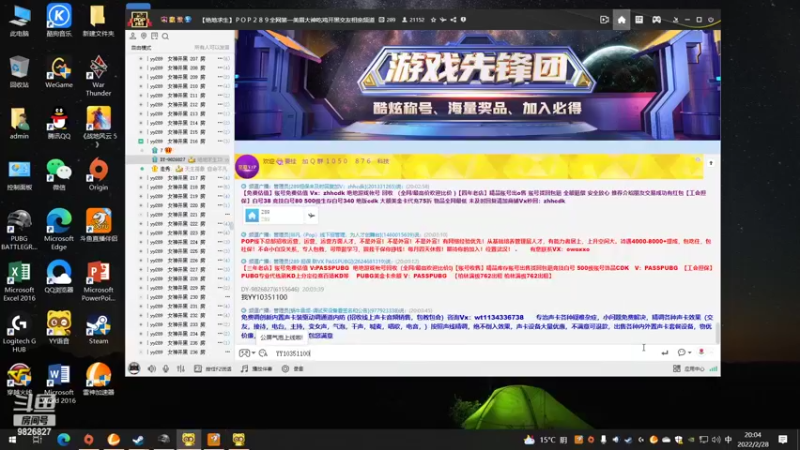
Task: Select room 215 in the channel list
Action: point(179,132)
